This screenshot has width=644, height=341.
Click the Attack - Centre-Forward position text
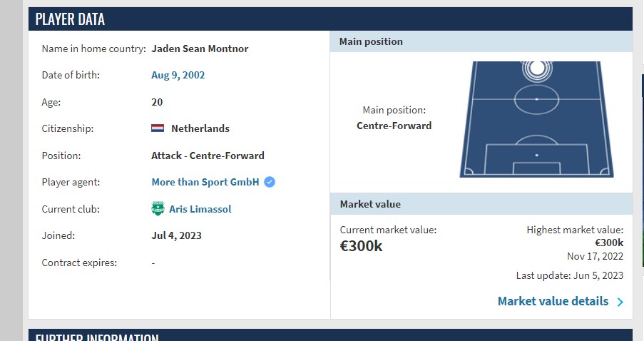208,156
